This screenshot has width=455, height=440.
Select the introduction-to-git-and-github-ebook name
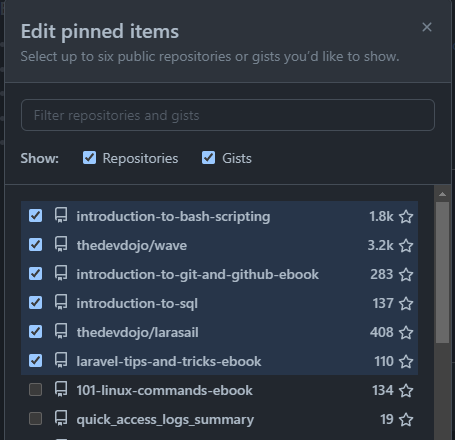click(198, 275)
